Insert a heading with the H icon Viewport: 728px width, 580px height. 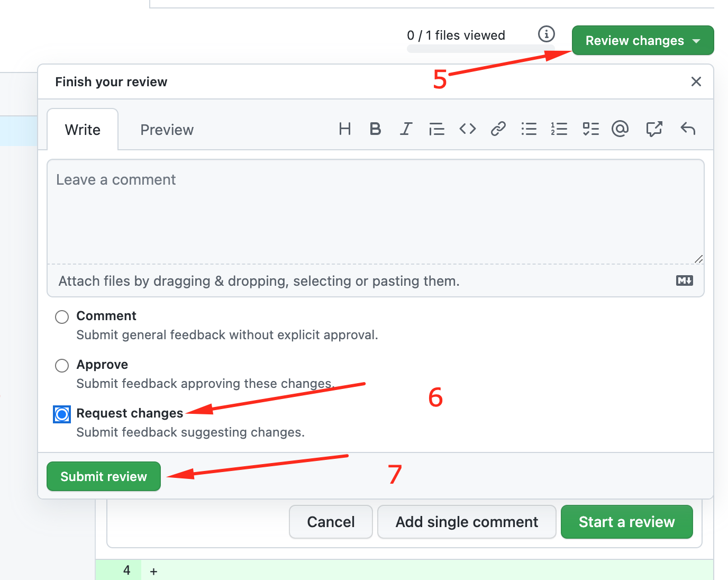(x=345, y=129)
